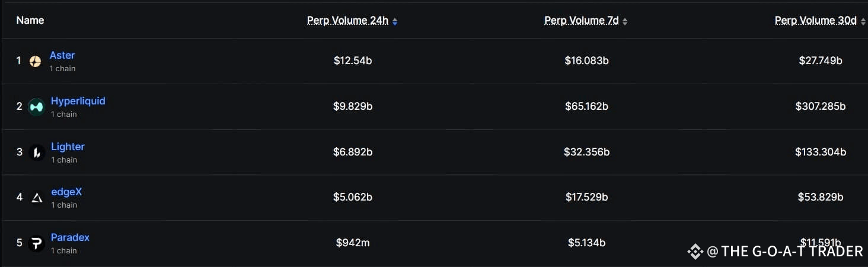Sort by Perp Volume 24h arrow
The height and width of the screenshot is (267, 868).
(x=395, y=21)
